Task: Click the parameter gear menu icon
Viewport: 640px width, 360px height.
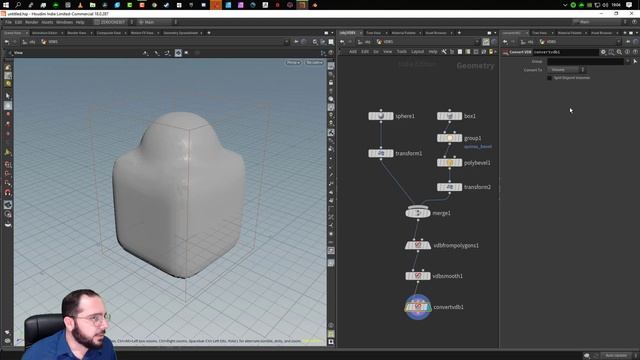Action: pos(603,52)
